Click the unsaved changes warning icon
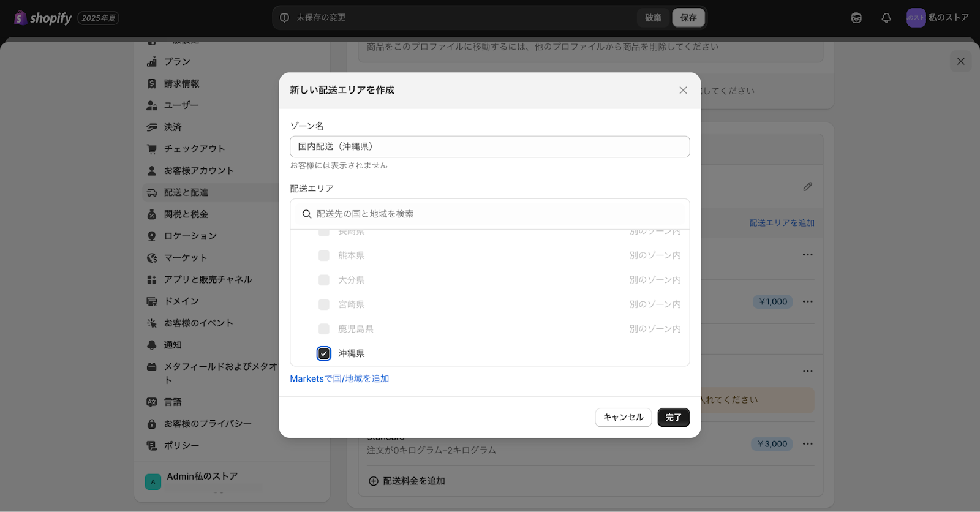980x512 pixels. [x=284, y=18]
